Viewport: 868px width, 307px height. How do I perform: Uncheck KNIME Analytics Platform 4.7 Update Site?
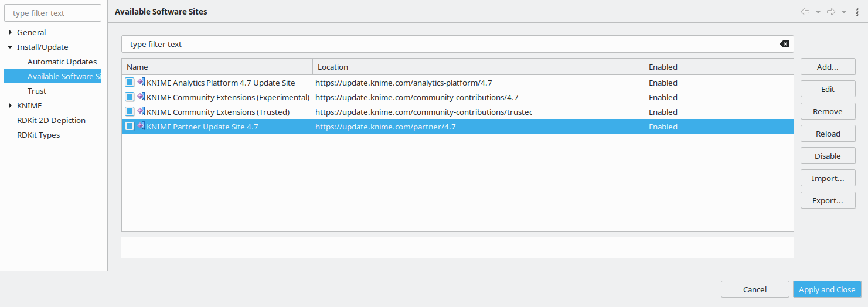coord(130,83)
